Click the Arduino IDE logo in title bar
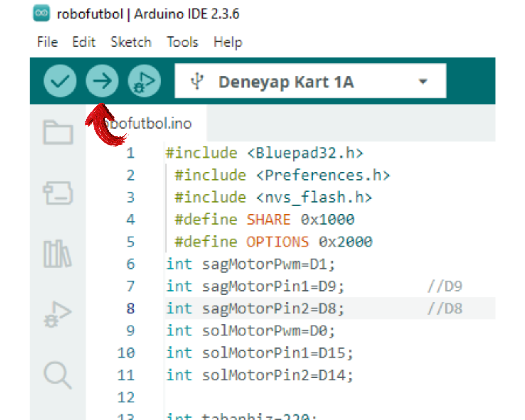525x420 pixels. pos(41,13)
